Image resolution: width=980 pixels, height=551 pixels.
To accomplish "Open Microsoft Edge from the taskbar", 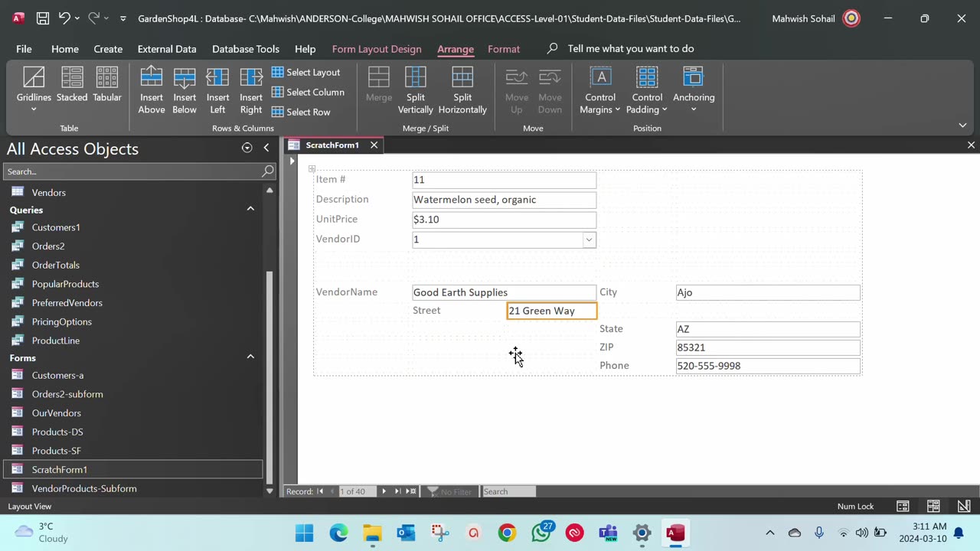I will (x=338, y=533).
